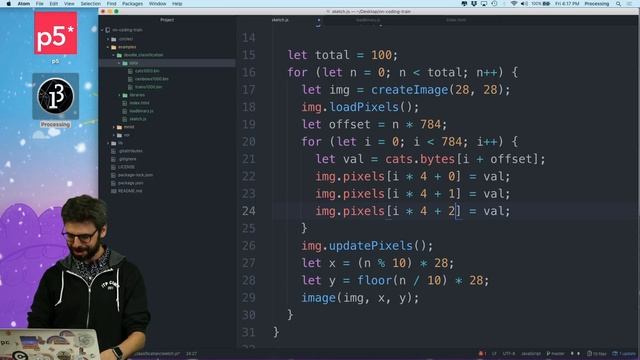Click the libraries folder icon
This screenshot has height=360, width=640.
(x=125, y=95)
